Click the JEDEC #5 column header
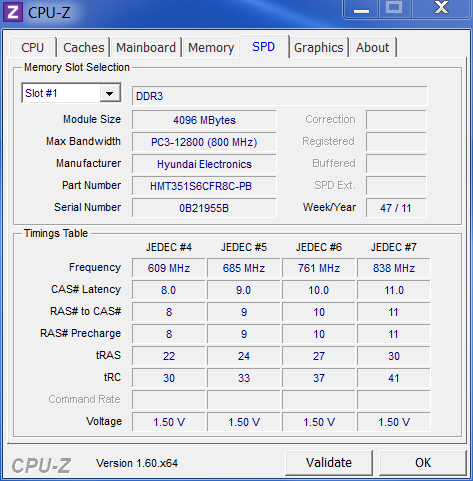 click(x=244, y=247)
